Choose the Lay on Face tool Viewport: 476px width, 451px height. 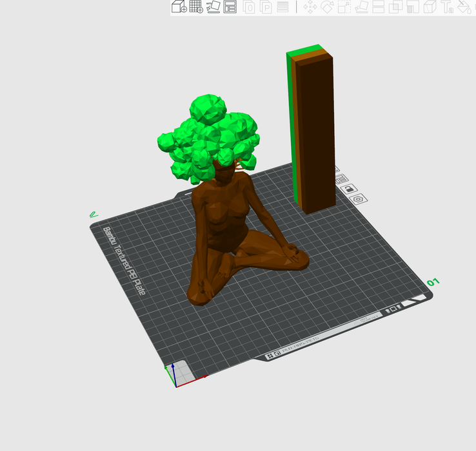click(x=362, y=7)
